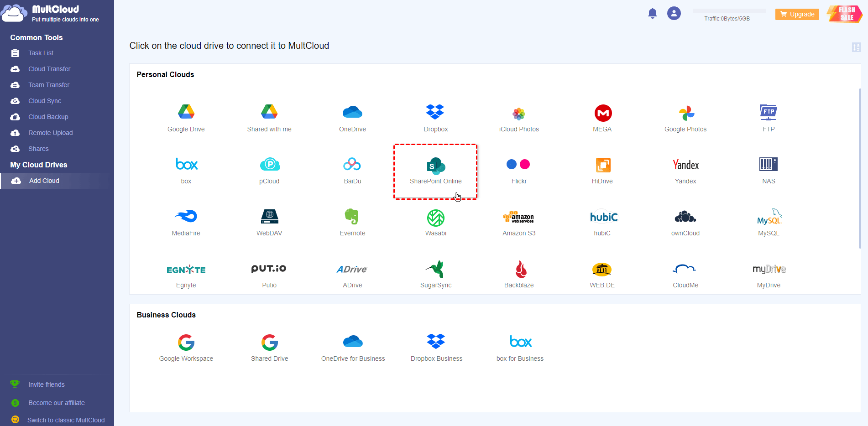
Task: Click the traffic usage progress bar
Action: [x=729, y=11]
